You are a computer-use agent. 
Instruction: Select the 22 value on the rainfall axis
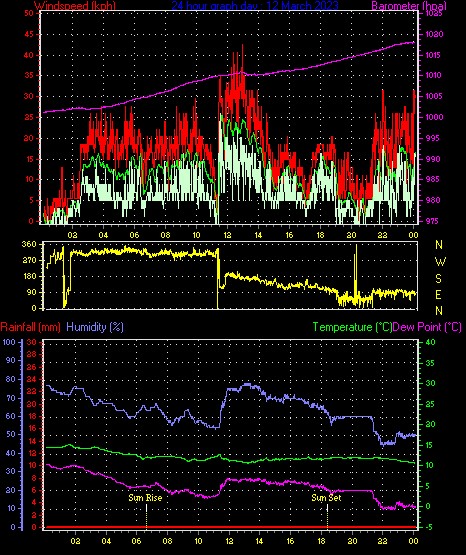pyautogui.click(x=31, y=391)
